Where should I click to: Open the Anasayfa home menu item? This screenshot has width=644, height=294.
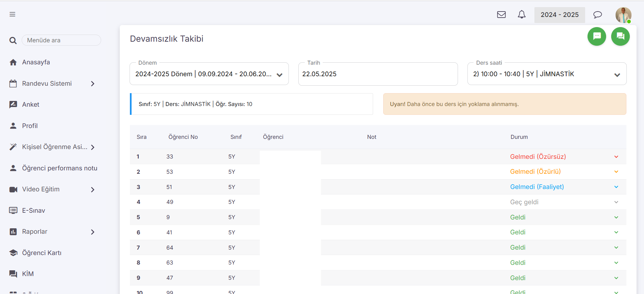(x=36, y=62)
